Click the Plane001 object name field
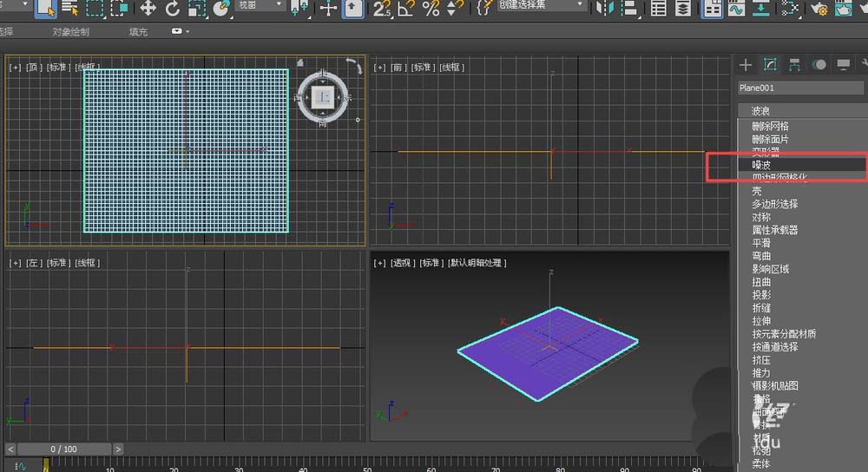The width and height of the screenshot is (868, 472). point(800,88)
